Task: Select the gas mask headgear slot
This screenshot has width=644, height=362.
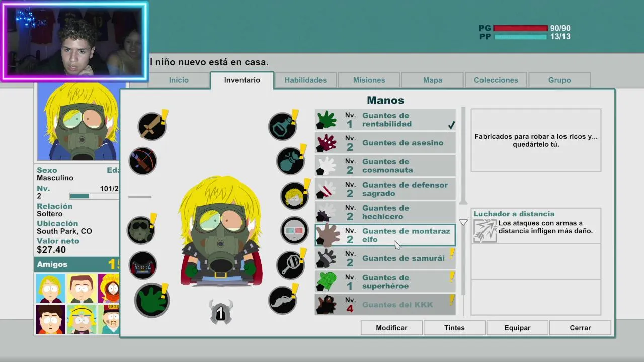Action: pyautogui.click(x=140, y=230)
